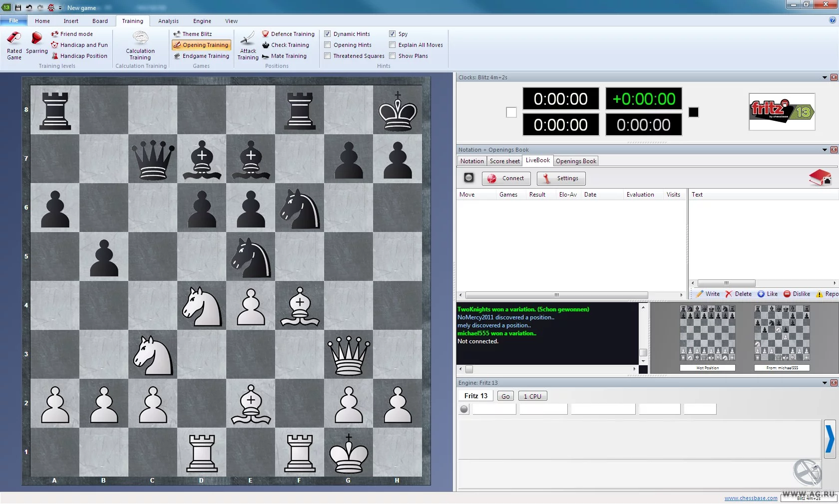Screen dimensions: 839x504
Task: Close the Notation + Openings Book panel
Action: pyautogui.click(x=834, y=150)
